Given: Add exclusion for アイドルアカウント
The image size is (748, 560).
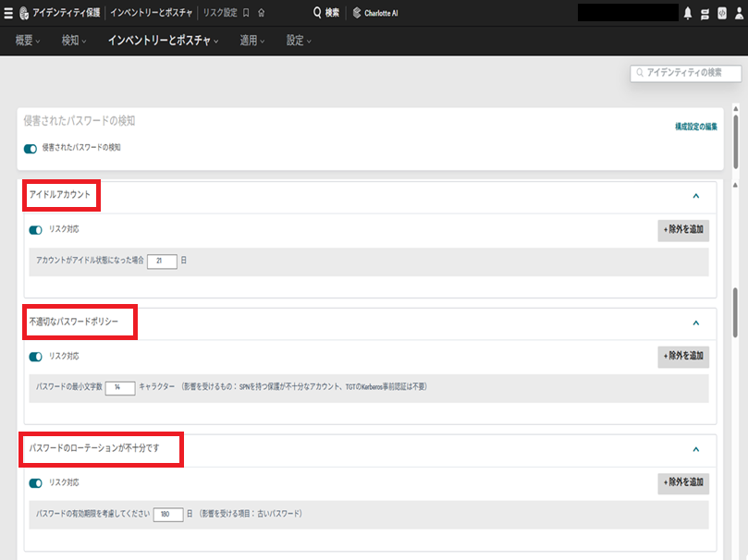Looking at the screenshot, I should coord(683,230).
